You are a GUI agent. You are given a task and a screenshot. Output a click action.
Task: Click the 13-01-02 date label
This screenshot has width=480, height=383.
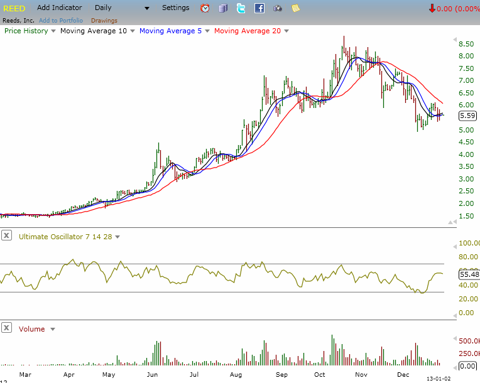[439, 379]
